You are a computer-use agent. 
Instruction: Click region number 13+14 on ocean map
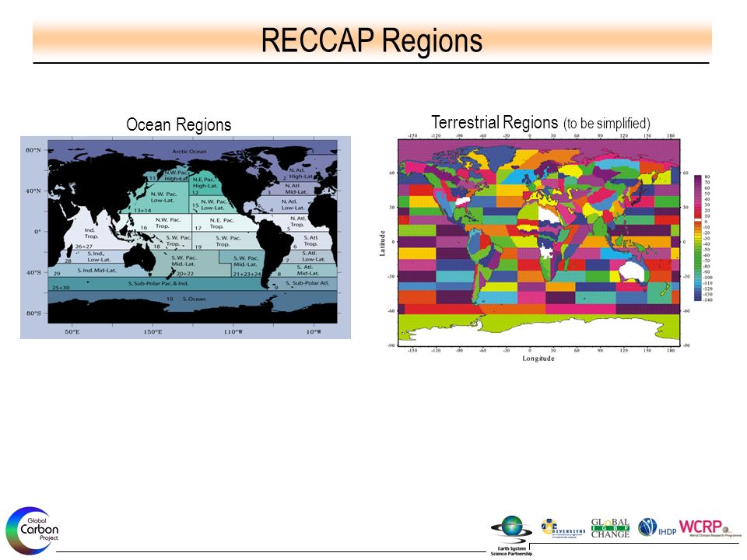(142, 211)
